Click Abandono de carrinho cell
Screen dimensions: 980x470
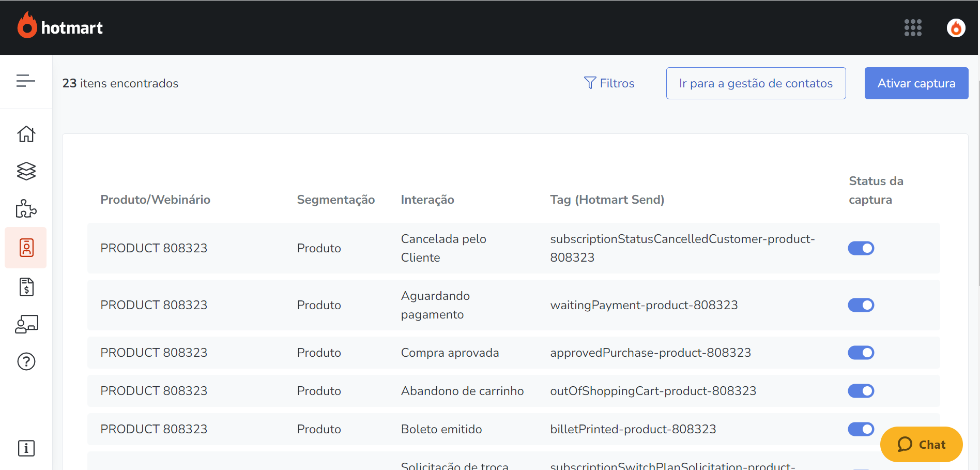463,391
